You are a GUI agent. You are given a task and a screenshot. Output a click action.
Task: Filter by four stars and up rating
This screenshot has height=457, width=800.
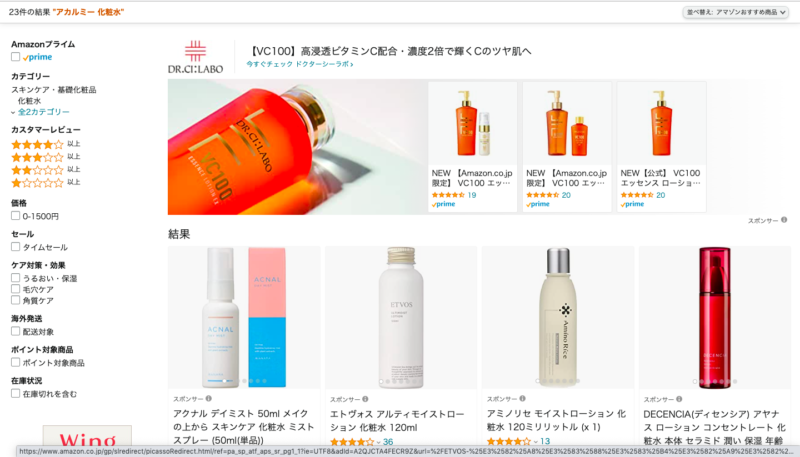click(x=46, y=144)
